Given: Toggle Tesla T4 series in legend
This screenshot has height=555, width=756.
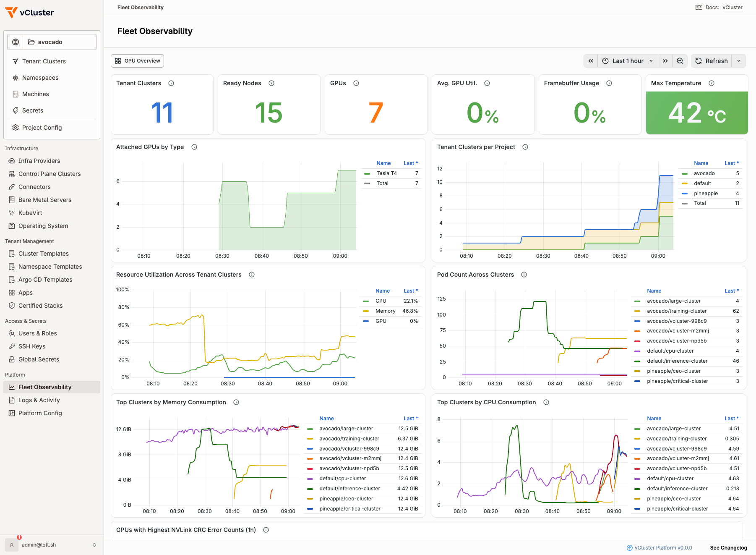Looking at the screenshot, I should [x=386, y=173].
